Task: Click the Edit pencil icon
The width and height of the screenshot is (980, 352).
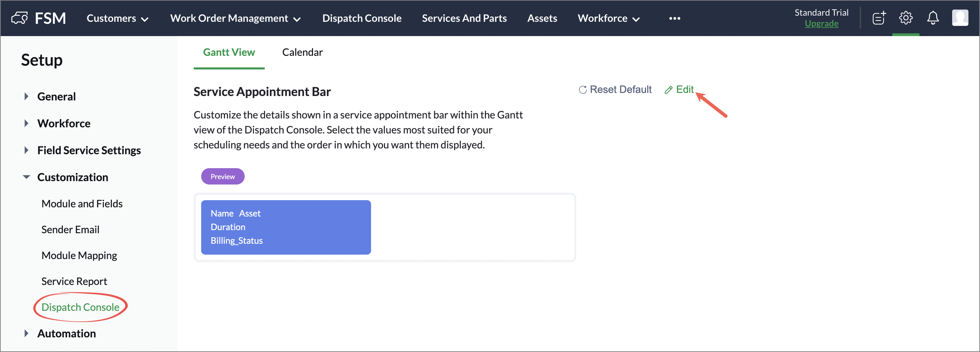Action: coord(668,90)
